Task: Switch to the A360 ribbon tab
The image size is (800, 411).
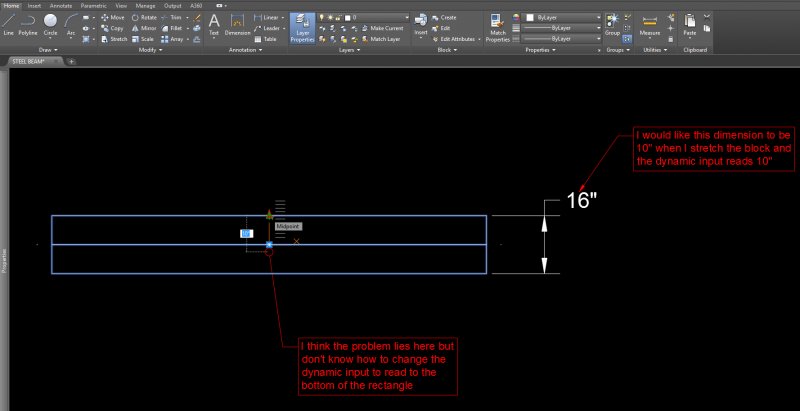Action: pos(195,6)
